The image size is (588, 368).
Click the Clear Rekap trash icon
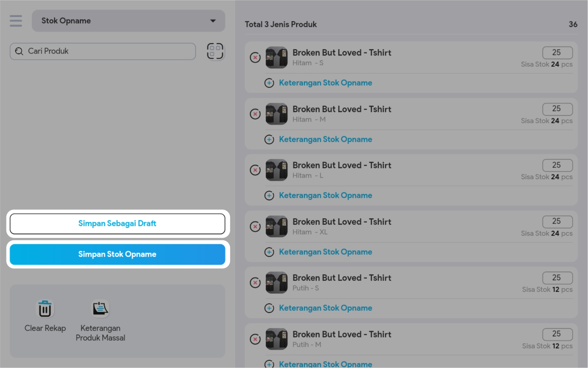pyautogui.click(x=45, y=309)
